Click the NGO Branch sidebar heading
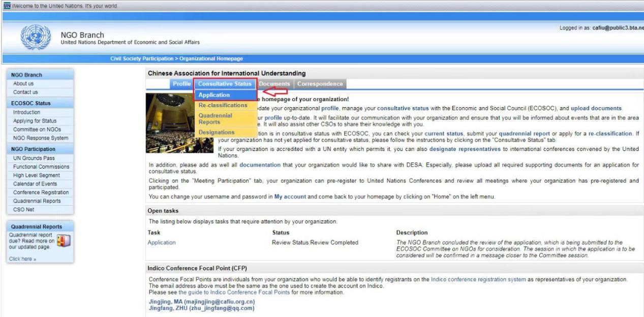Screen dimensions: 644x317 click(x=26, y=75)
